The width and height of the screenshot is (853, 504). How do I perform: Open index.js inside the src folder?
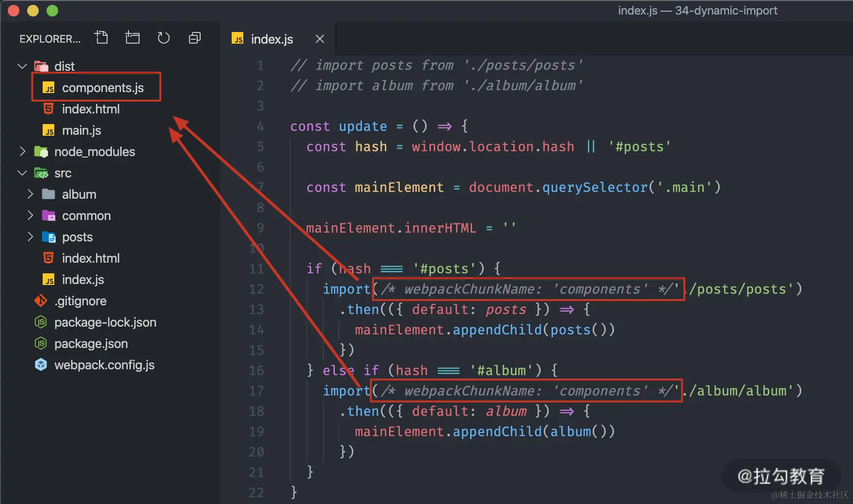[x=83, y=280]
